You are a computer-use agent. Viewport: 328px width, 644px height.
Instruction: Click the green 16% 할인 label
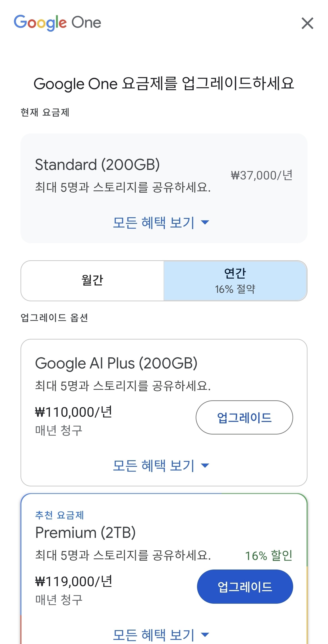(269, 555)
